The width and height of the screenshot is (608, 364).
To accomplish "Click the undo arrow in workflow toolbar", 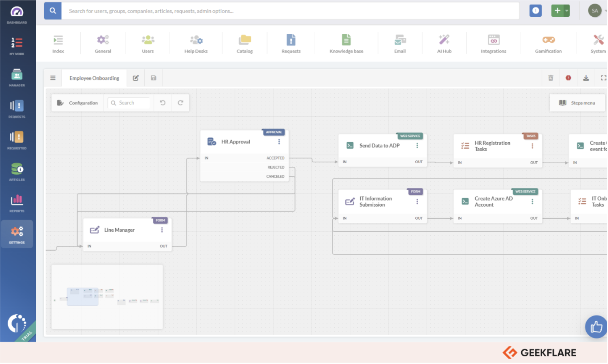I will (x=163, y=103).
